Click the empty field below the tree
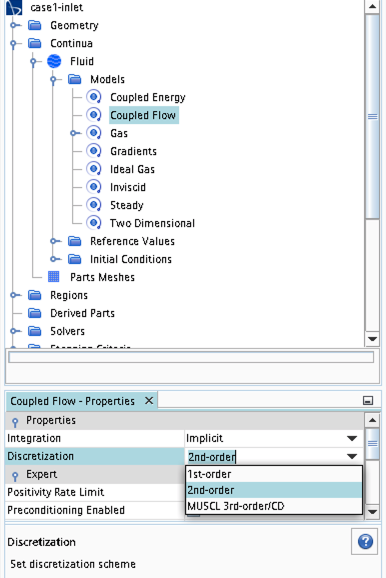This screenshot has width=386, height=578. point(191,357)
